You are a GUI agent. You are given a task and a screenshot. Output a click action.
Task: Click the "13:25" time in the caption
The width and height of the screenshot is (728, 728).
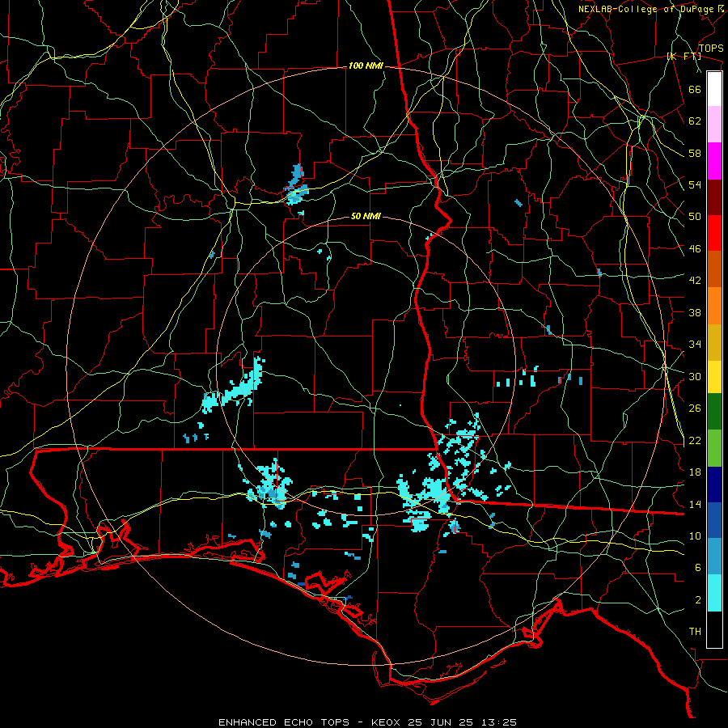[x=499, y=722]
